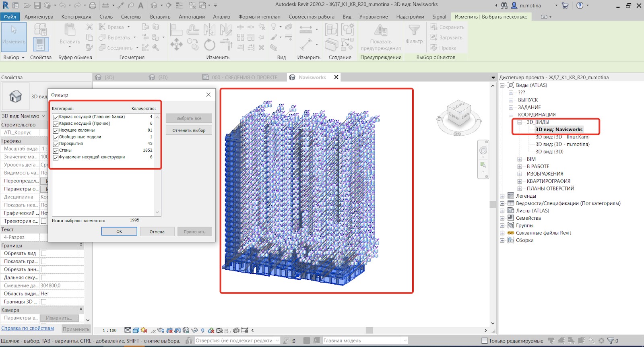Open Справка по свойствам help link
644x347 pixels.
pyautogui.click(x=27, y=328)
